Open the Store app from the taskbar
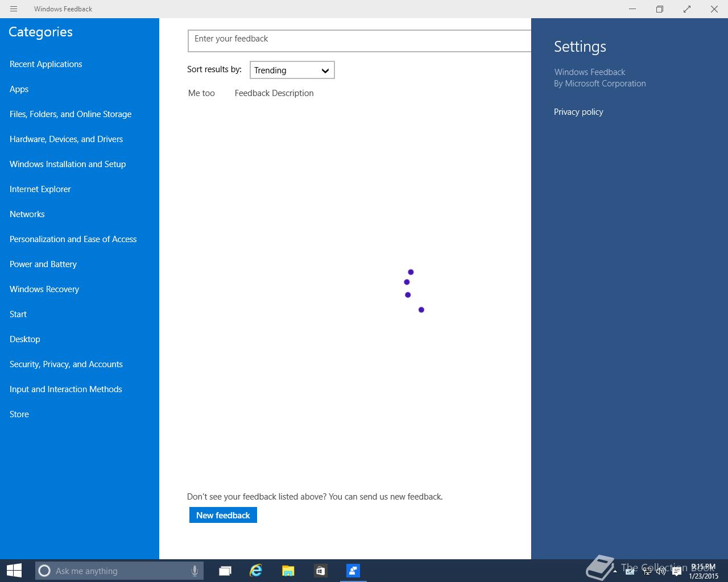Image resolution: width=728 pixels, height=582 pixels. [320, 571]
